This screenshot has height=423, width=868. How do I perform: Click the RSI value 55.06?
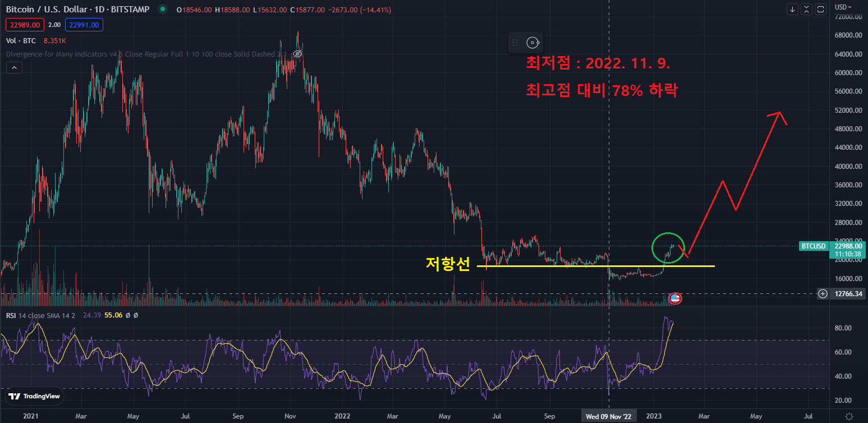[x=113, y=315]
